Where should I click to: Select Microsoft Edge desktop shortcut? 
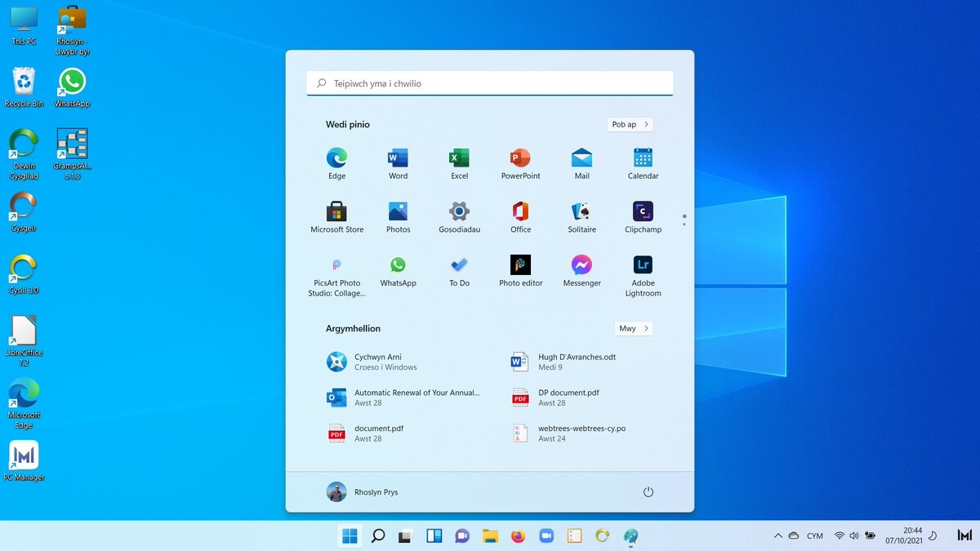coord(24,403)
